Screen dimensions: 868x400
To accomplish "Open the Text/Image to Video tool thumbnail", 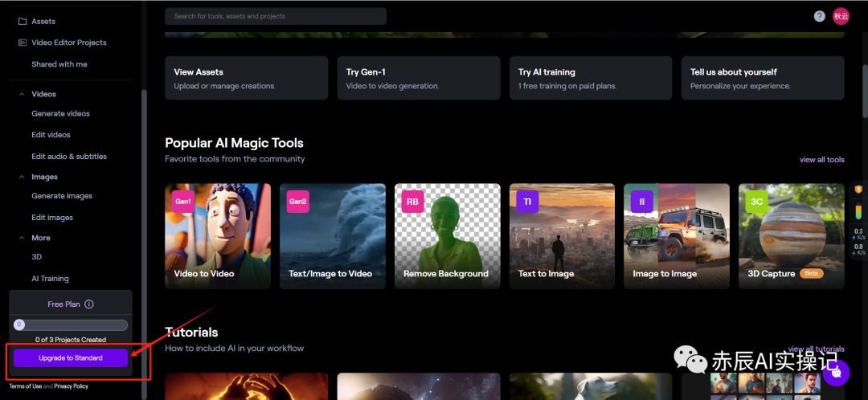I will click(x=332, y=236).
